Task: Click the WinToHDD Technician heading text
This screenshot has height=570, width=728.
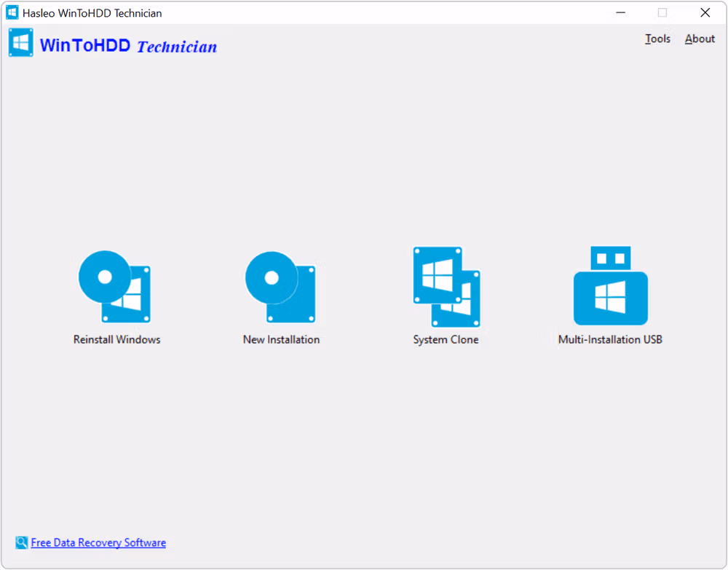Action: [129, 45]
